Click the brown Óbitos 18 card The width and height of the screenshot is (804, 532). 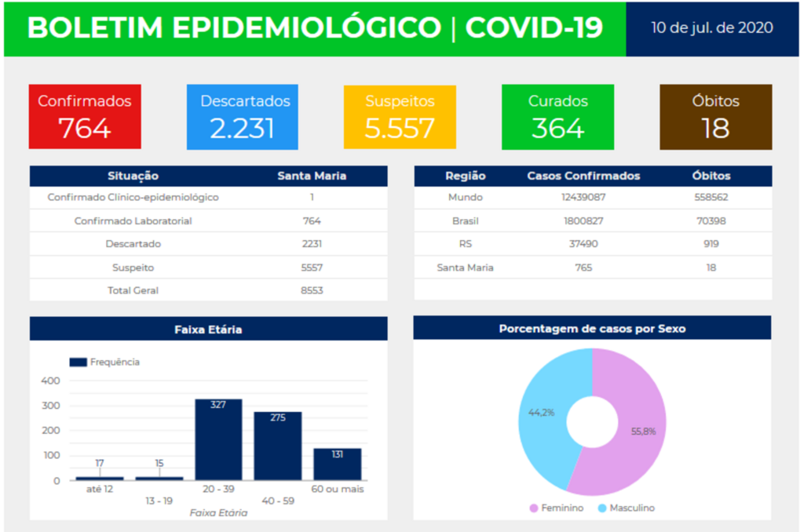pyautogui.click(x=715, y=117)
